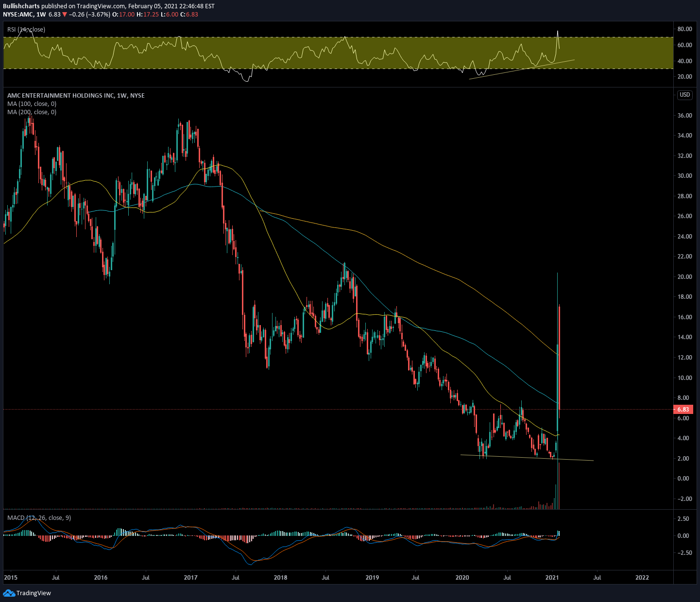Click 2018 on the time axis
Screen dimensions: 700x602
280,578
